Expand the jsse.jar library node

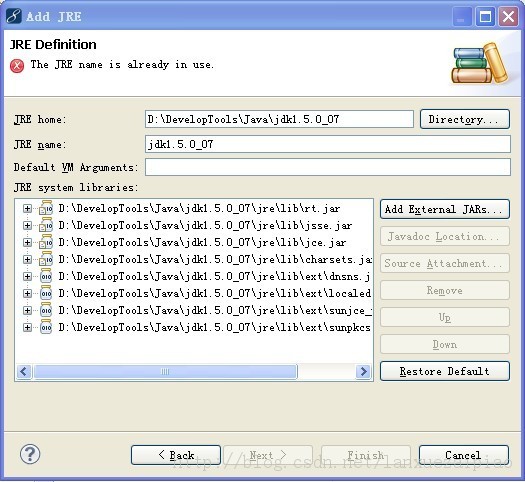click(x=27, y=226)
